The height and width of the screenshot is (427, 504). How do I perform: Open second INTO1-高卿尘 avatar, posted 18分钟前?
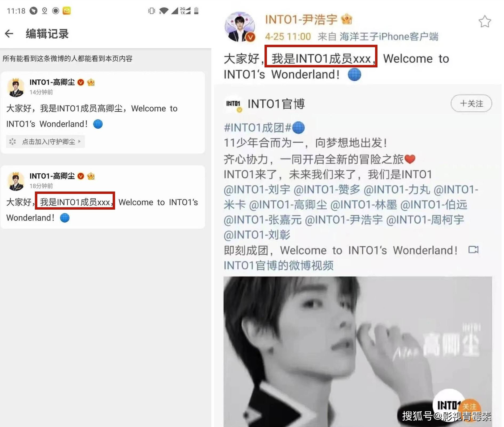[x=16, y=181]
